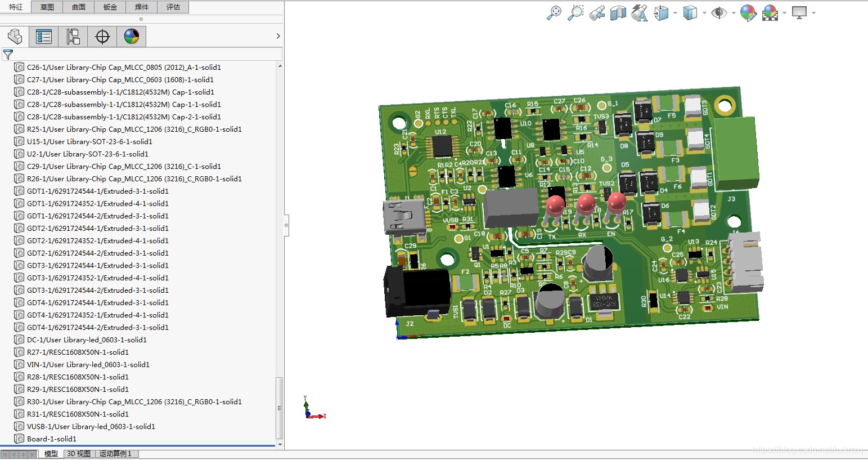
Task: Open the Edit Appearance tool
Action: 748,12
